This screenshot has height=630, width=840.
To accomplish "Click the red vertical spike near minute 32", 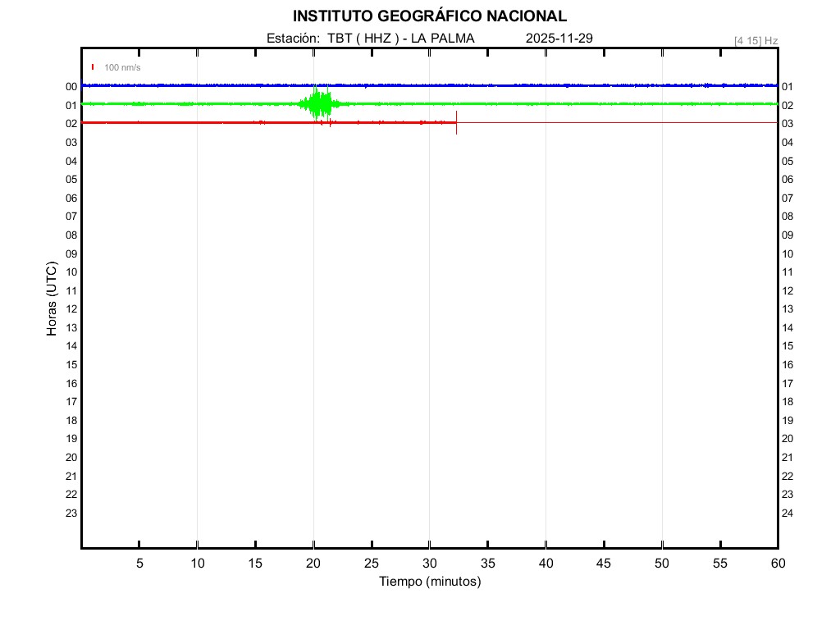I will click(456, 122).
